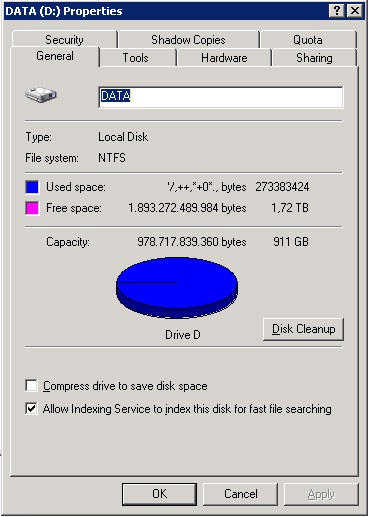The image size is (368, 517).
Task: Open the Hardware tab
Action: point(224,58)
